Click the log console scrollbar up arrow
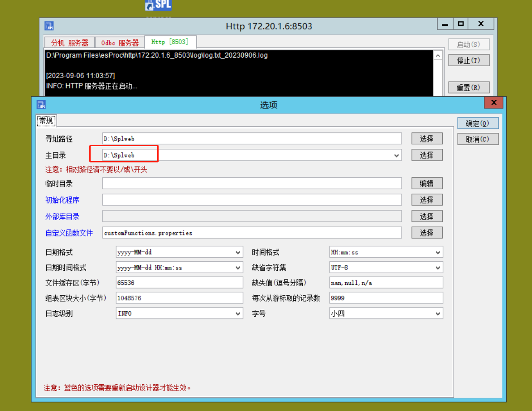The width and height of the screenshot is (532, 411). click(x=438, y=56)
